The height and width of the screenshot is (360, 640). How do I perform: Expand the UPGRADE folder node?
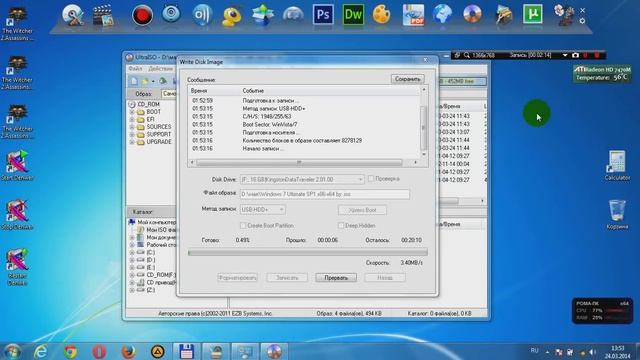(x=132, y=142)
